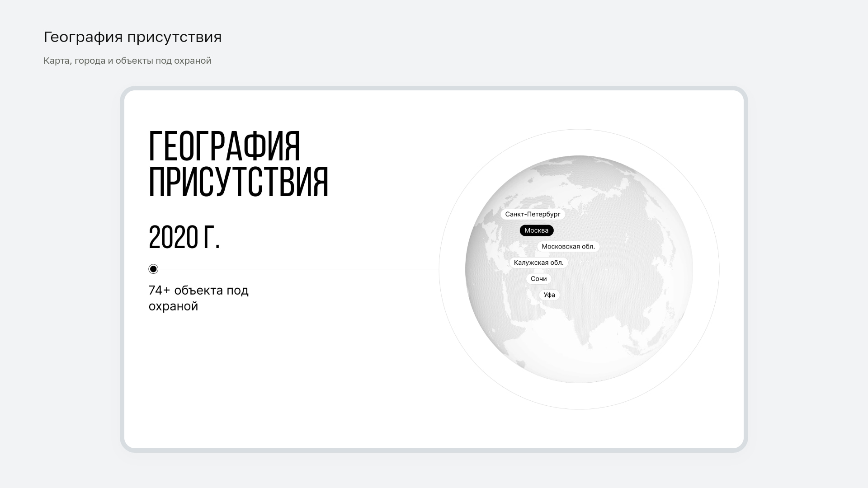Click the 2020 Г. year label

tap(184, 237)
